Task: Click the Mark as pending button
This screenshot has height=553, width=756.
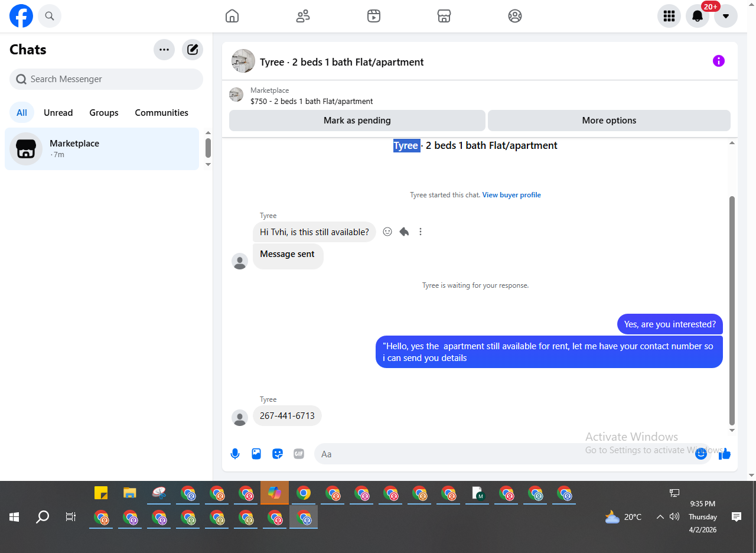Action: coord(357,121)
